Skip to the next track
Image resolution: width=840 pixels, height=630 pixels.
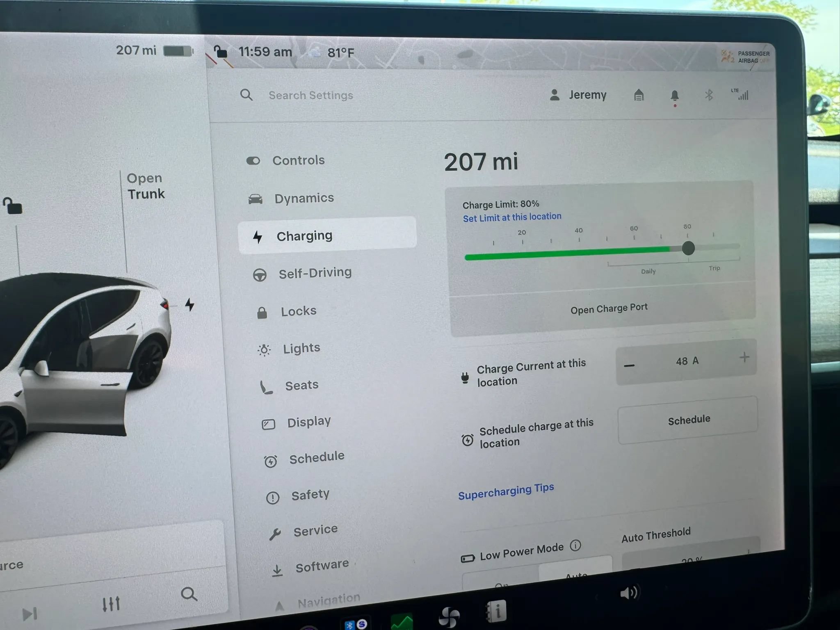[x=30, y=614]
